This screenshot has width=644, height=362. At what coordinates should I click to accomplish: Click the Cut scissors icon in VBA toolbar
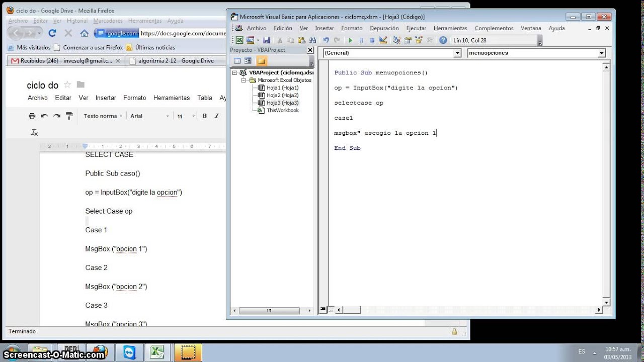click(x=279, y=40)
